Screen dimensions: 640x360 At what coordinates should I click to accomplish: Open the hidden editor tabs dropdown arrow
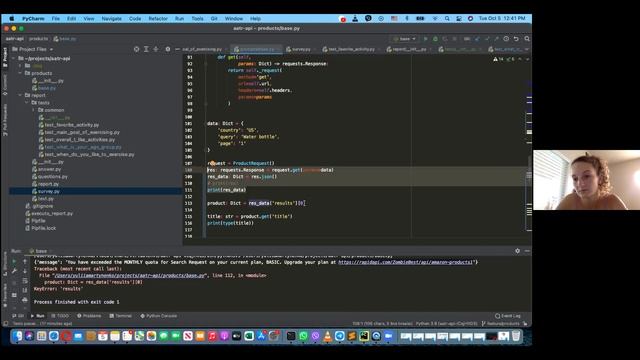click(527, 49)
